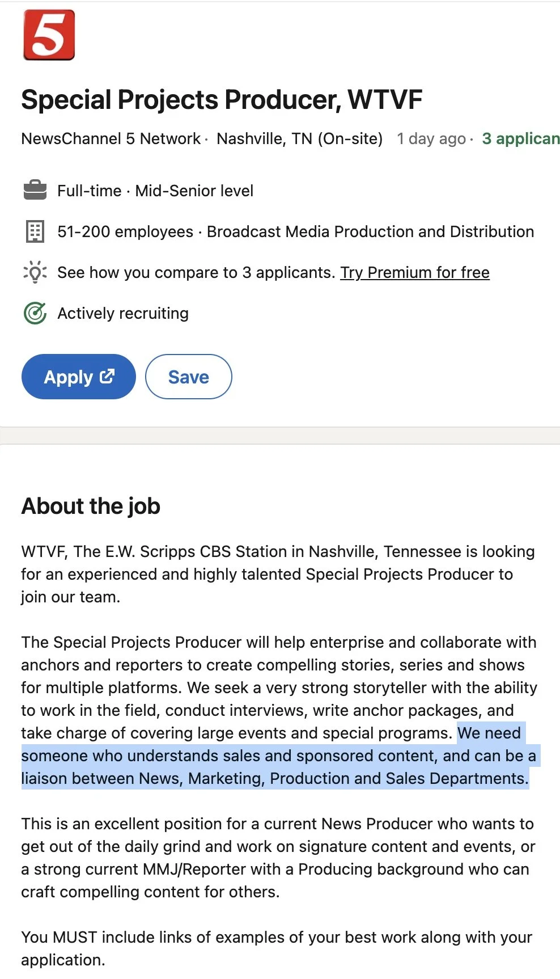This screenshot has height=979, width=560.
Task: Click the About the job heading
Action: [91, 506]
